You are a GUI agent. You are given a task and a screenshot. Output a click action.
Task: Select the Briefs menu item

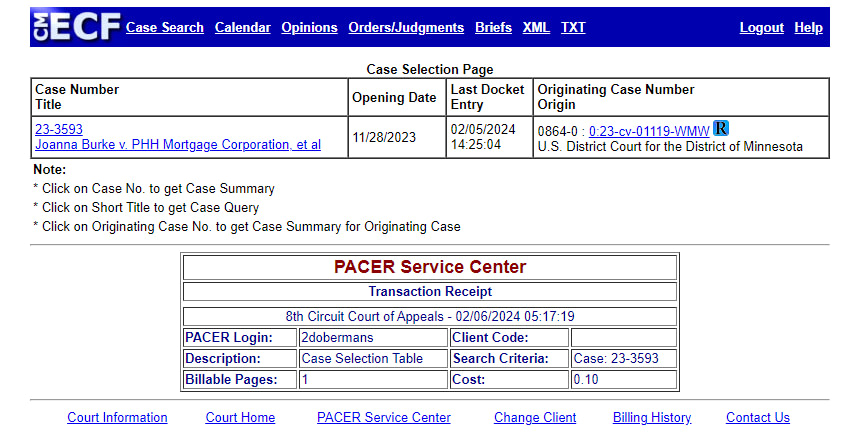[x=494, y=28]
